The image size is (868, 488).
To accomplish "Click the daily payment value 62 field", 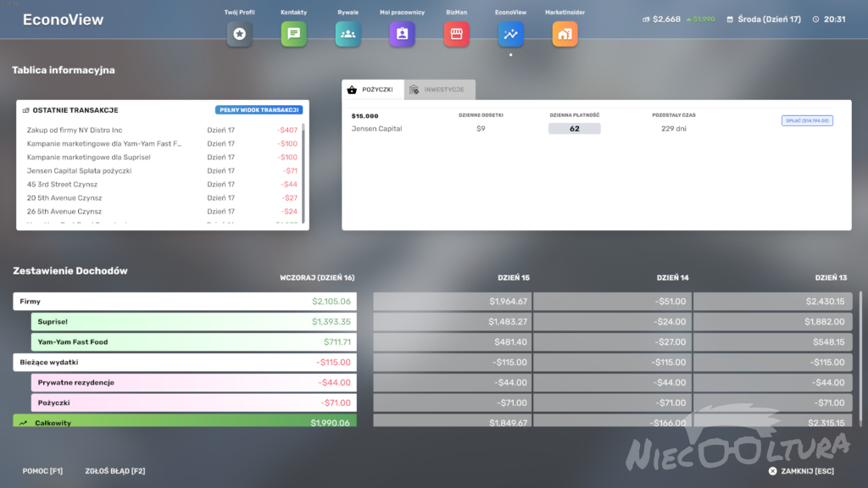I will (574, 129).
